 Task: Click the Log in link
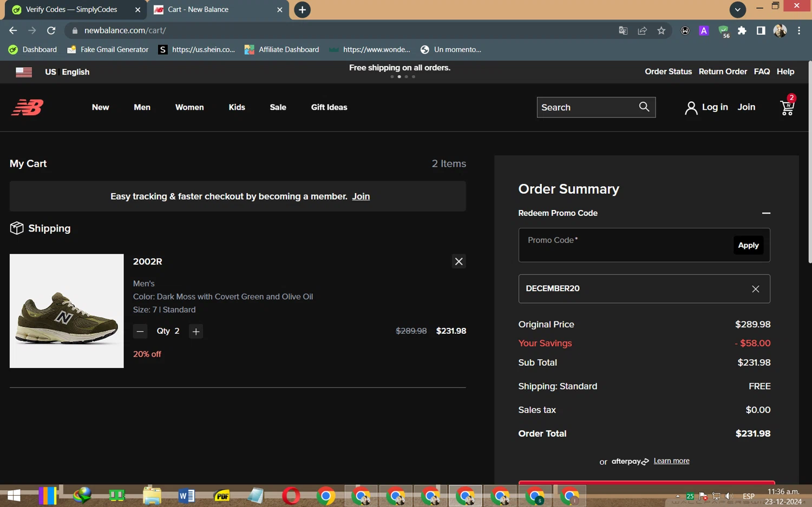pyautogui.click(x=706, y=107)
